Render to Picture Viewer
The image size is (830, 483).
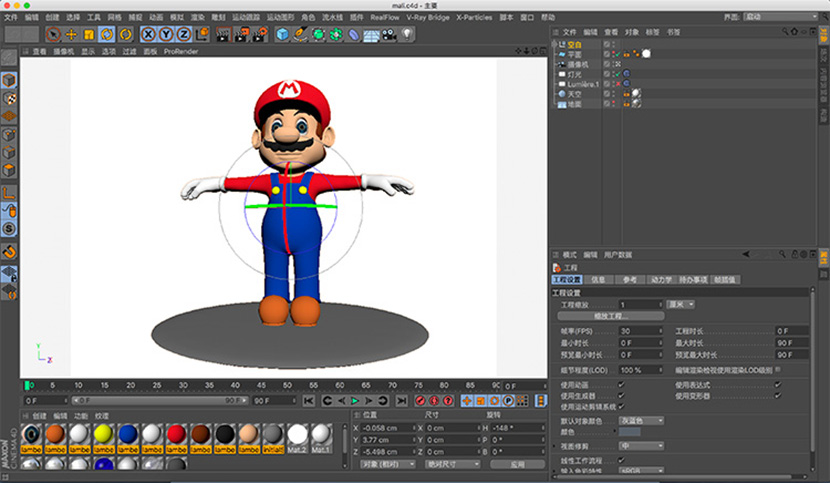241,34
